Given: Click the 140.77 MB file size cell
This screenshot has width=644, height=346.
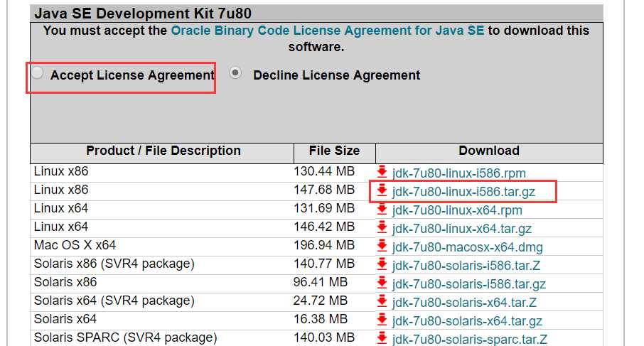Looking at the screenshot, I should 323,264.
